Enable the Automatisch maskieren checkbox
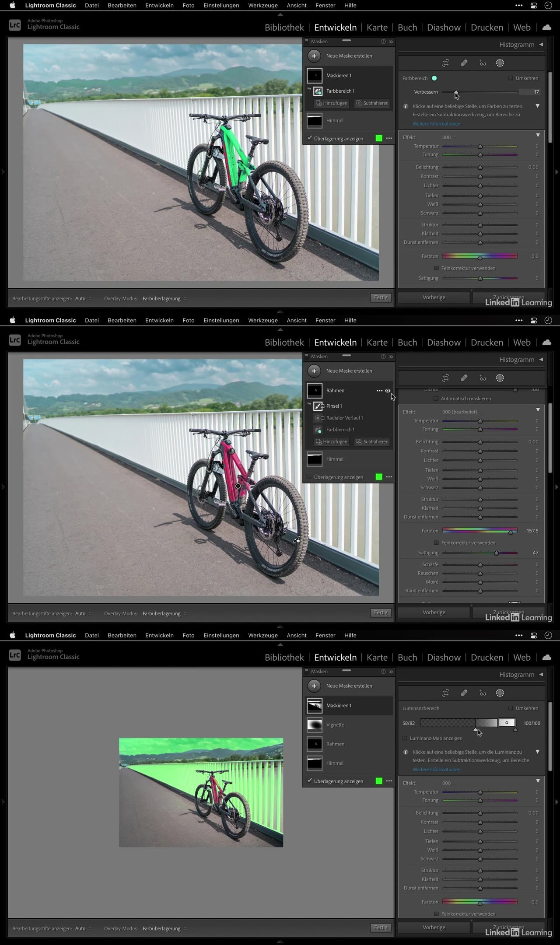 point(436,399)
